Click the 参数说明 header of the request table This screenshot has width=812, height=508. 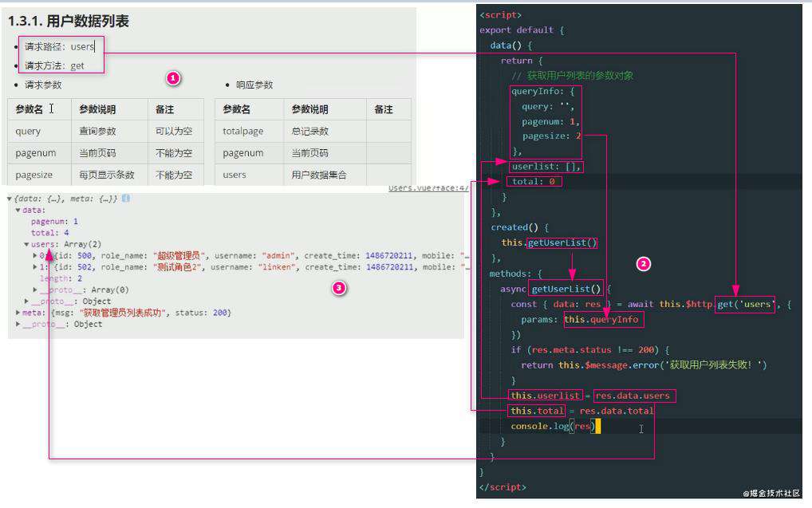coord(109,110)
